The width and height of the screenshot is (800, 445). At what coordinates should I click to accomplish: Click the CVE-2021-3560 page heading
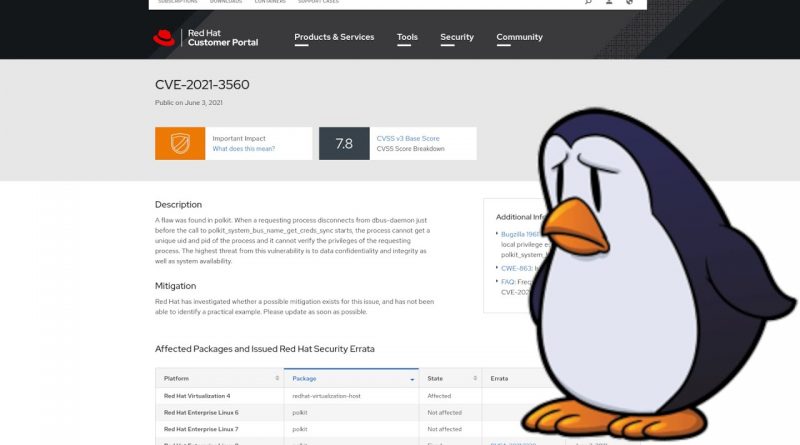click(202, 85)
